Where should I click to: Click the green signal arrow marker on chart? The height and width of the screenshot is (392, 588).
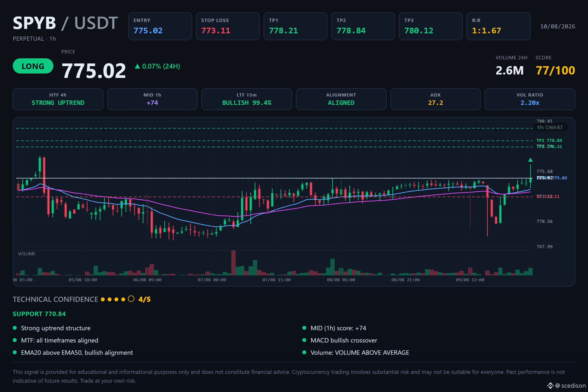pyautogui.click(x=530, y=160)
